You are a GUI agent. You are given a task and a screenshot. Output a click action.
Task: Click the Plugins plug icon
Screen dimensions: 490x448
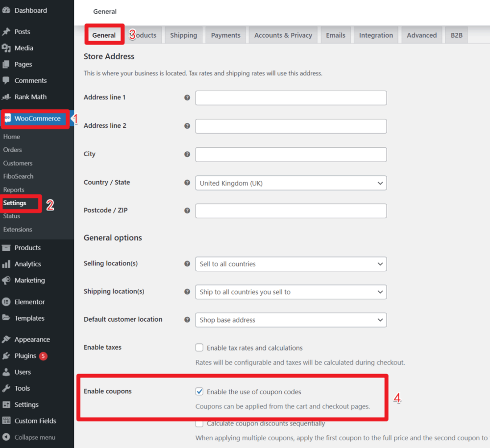[x=6, y=356]
